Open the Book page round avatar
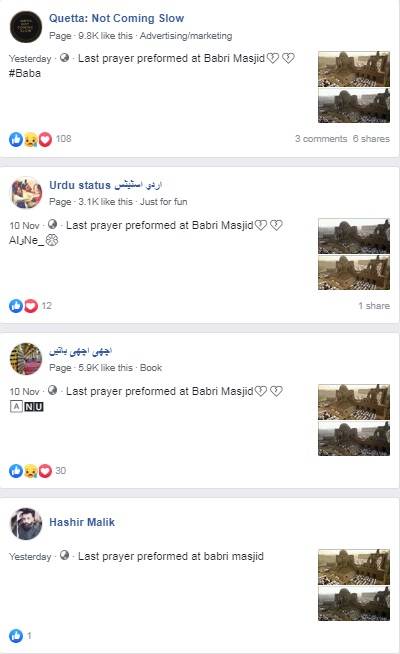 [x=26, y=359]
